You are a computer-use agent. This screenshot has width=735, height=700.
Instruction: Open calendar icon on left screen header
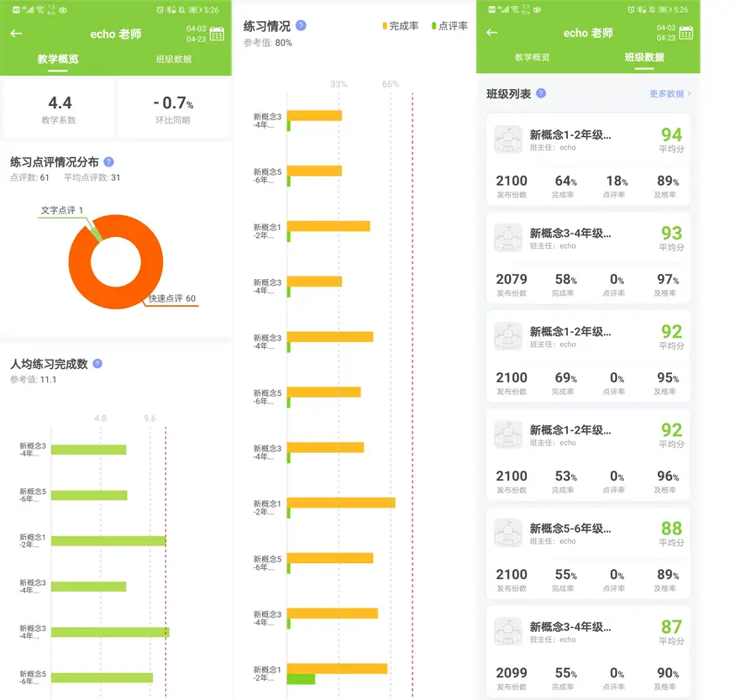[x=217, y=34]
